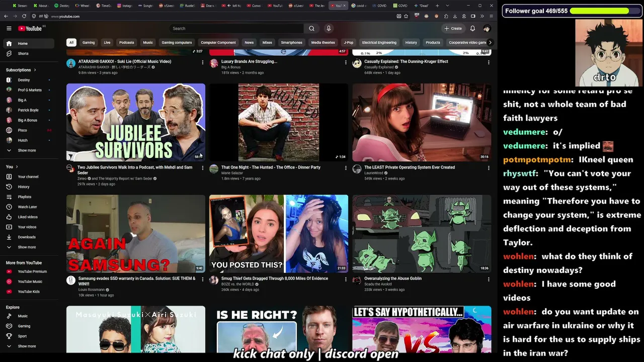This screenshot has height=362, width=644.
Task: Go back with the browser back arrow
Action: coord(6,16)
